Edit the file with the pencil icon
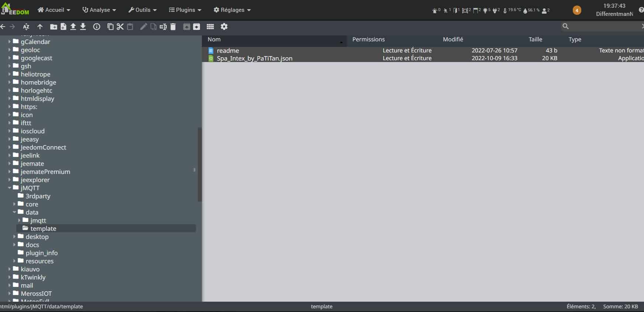 click(x=144, y=27)
